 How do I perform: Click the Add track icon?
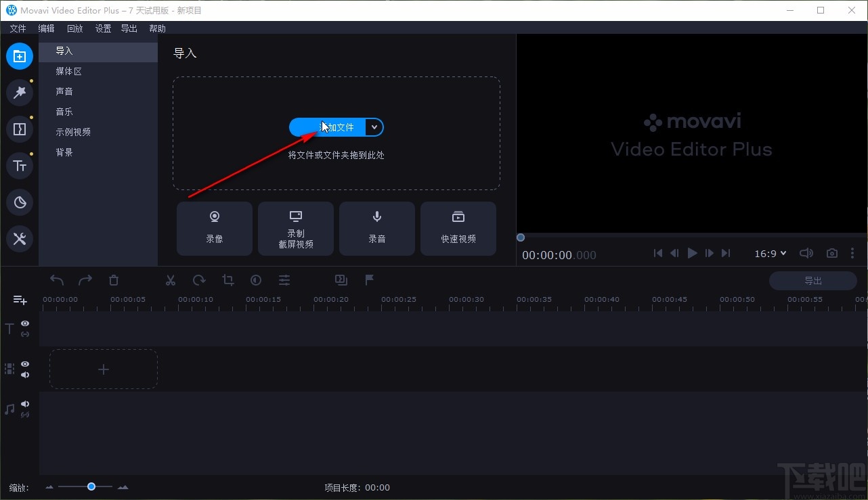[x=20, y=300]
